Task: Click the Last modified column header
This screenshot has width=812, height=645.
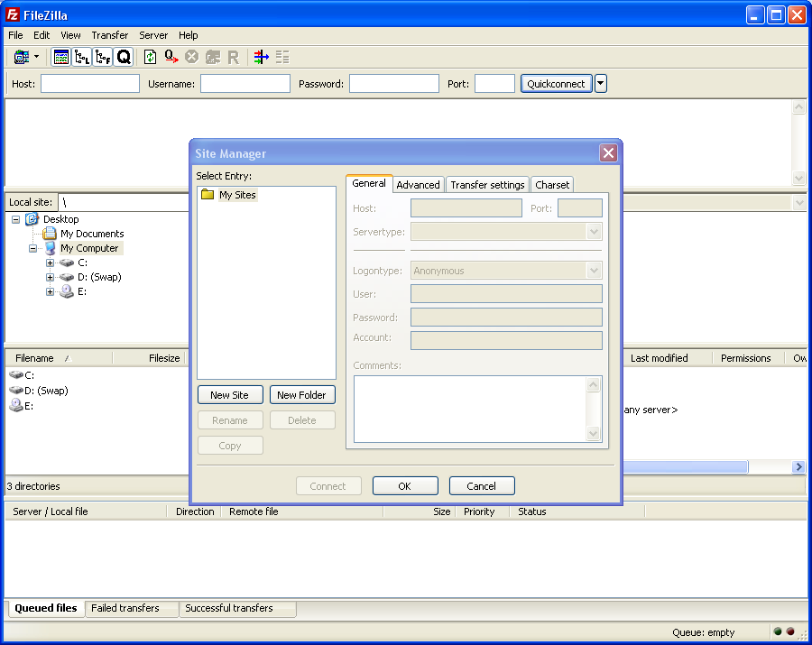Action: [667, 358]
